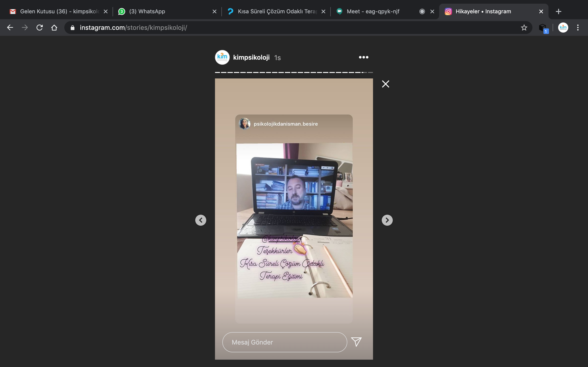
Task: Open a new browser tab
Action: coord(558,11)
